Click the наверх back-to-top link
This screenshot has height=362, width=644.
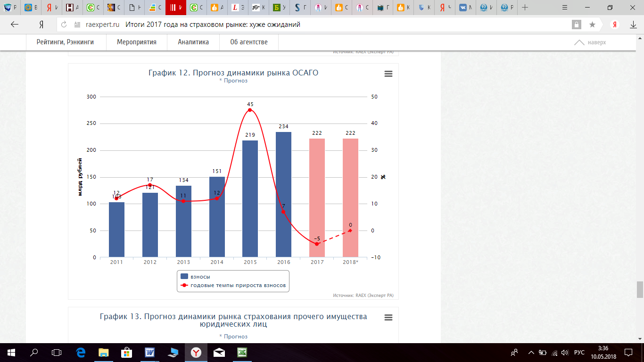tap(590, 42)
